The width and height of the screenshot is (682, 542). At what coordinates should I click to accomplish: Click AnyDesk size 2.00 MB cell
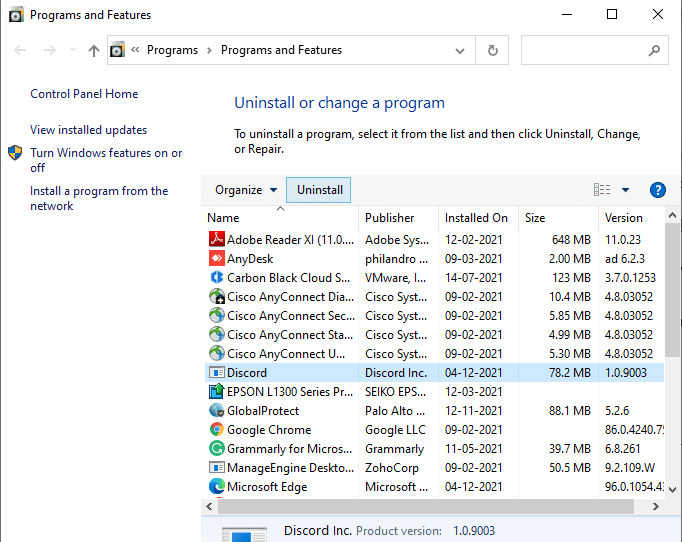[569, 258]
